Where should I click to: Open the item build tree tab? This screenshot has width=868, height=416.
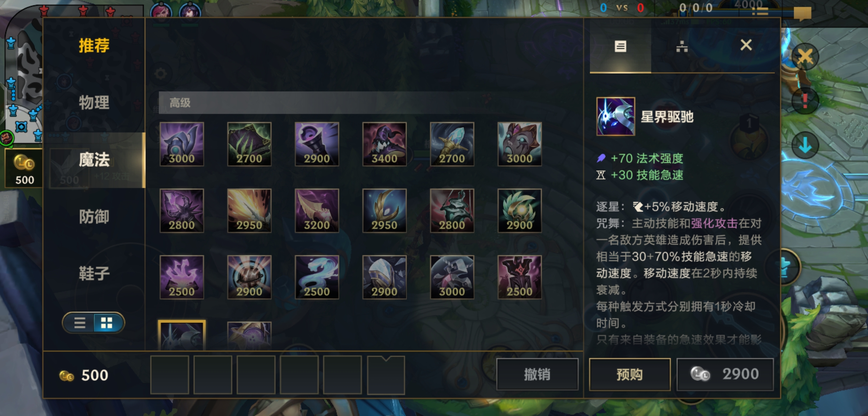(x=682, y=46)
